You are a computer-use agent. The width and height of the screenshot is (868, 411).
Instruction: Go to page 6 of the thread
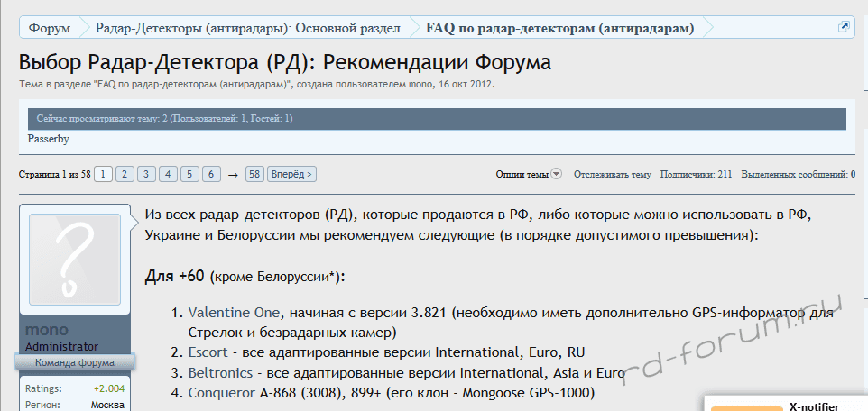(x=211, y=174)
